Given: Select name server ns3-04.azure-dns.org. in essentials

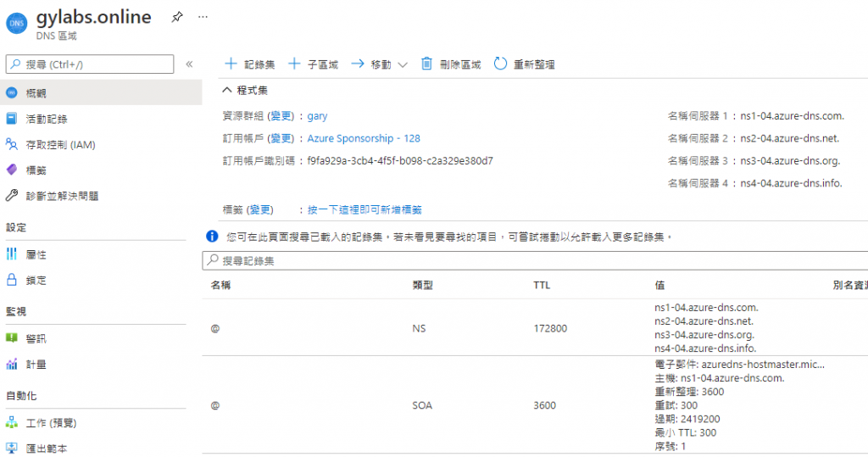Looking at the screenshot, I should click(791, 160).
